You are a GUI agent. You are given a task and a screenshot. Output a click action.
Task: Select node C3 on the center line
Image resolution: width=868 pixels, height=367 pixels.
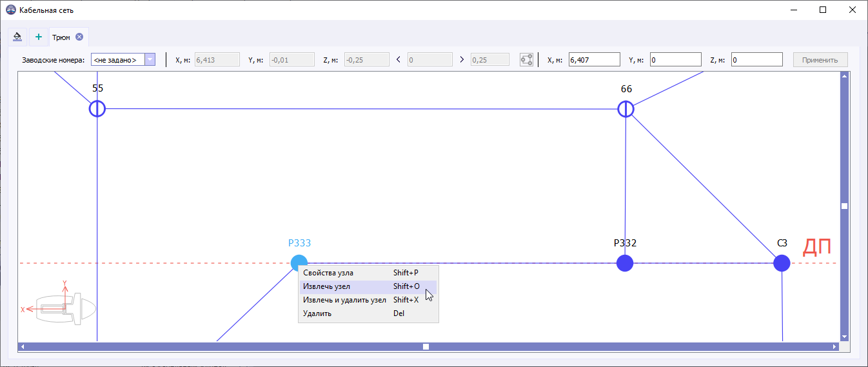(x=782, y=263)
